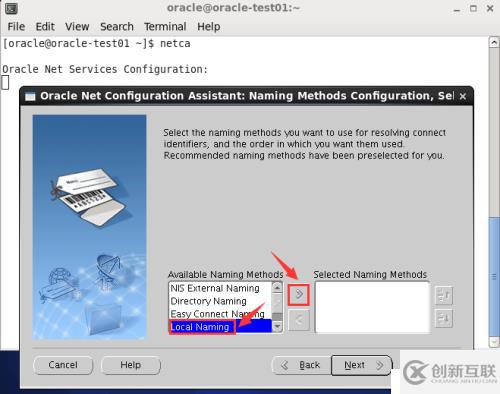Maximize the terminal window

pyautogui.click(x=473, y=8)
